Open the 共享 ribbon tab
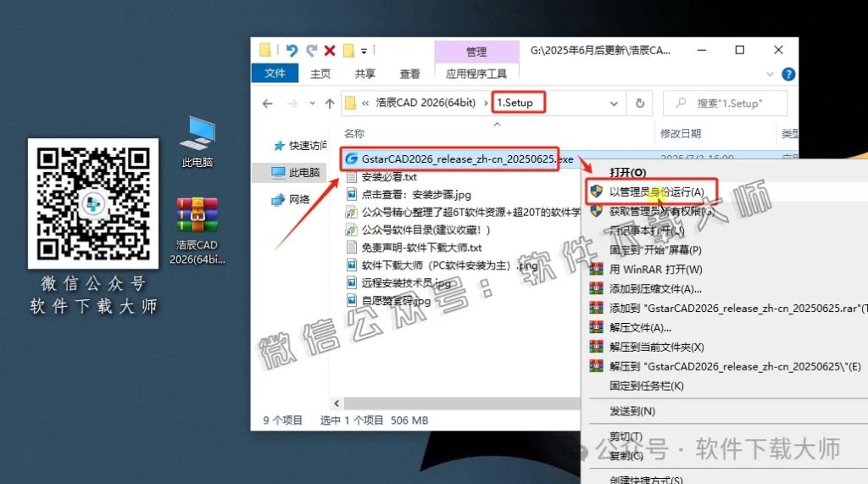The width and height of the screenshot is (868, 484). (x=364, y=74)
